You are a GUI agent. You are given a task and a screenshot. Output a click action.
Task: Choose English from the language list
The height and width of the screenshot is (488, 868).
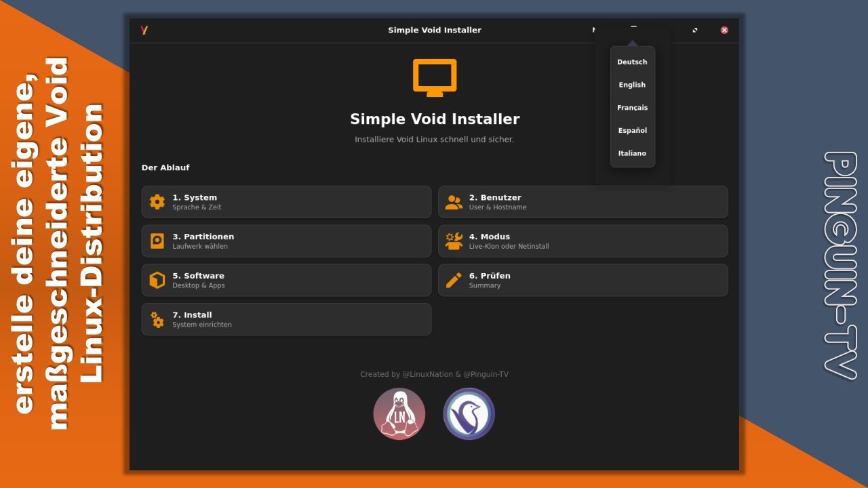tap(632, 85)
